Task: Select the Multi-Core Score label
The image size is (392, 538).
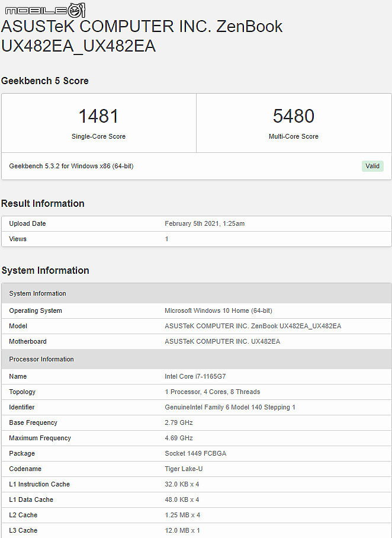Action: click(294, 136)
